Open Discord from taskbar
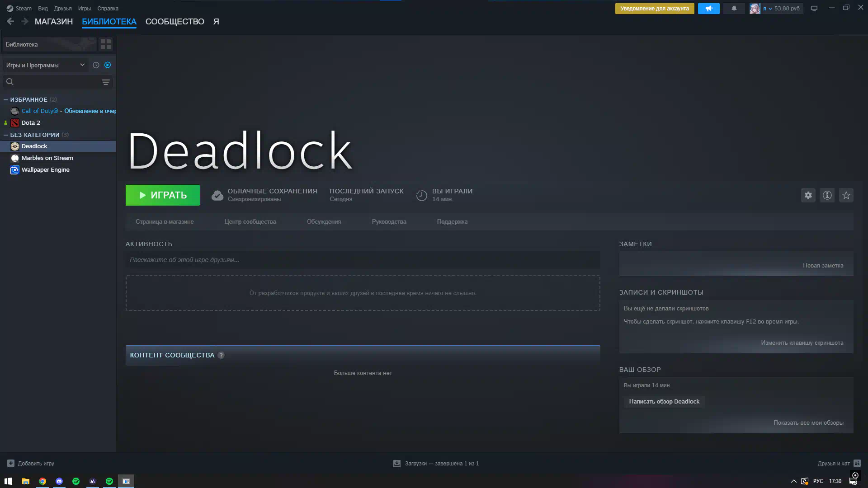 [x=59, y=481]
